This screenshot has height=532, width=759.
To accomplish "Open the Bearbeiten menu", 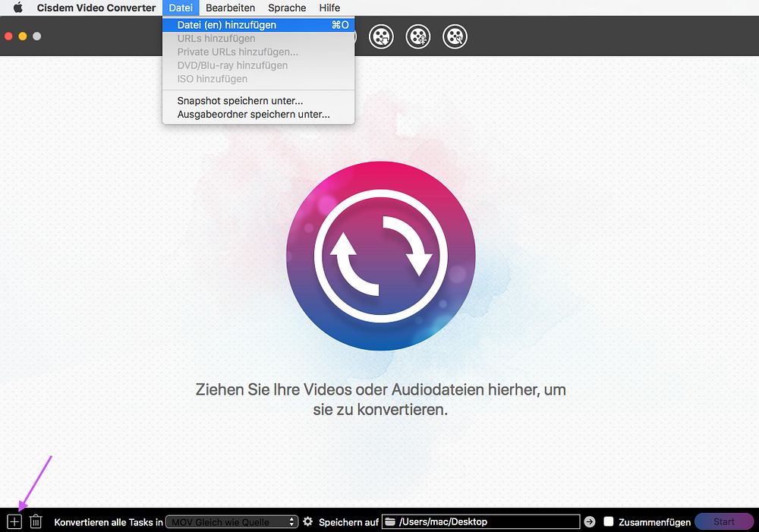I will [231, 8].
